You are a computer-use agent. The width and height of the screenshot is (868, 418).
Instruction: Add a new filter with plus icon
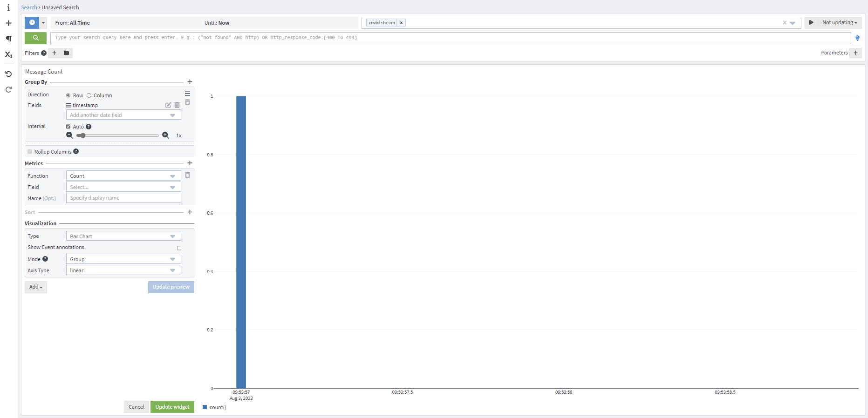click(54, 53)
